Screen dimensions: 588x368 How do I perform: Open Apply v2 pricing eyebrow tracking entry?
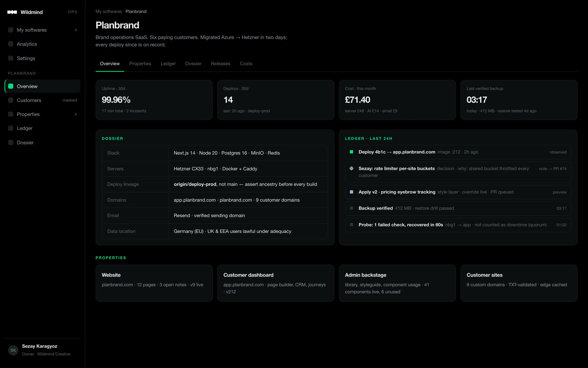click(458, 192)
